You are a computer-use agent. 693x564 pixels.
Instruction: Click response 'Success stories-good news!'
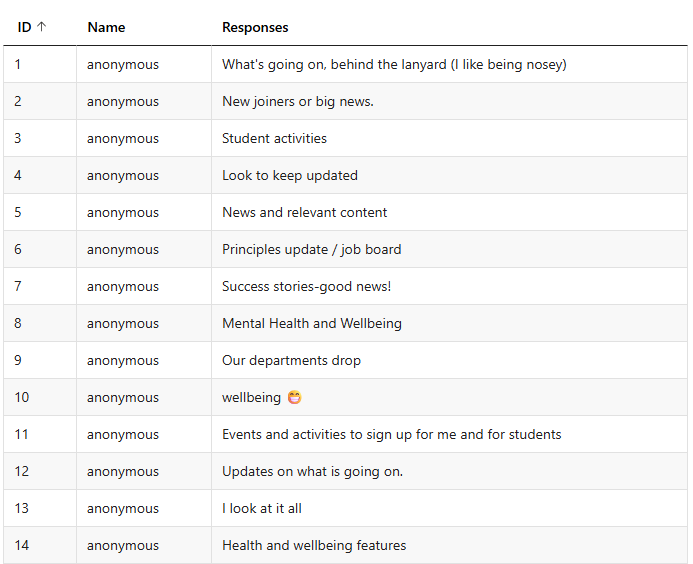[306, 286]
